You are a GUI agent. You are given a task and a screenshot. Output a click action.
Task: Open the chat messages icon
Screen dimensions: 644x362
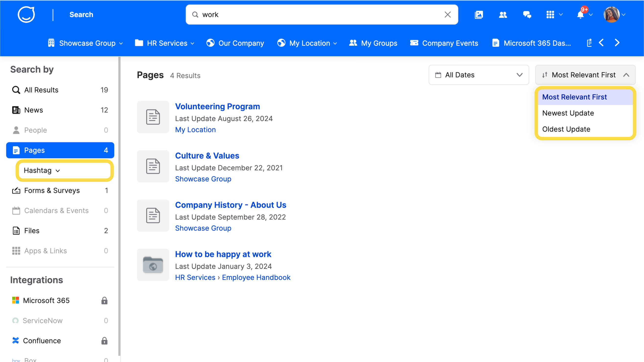[x=527, y=14]
